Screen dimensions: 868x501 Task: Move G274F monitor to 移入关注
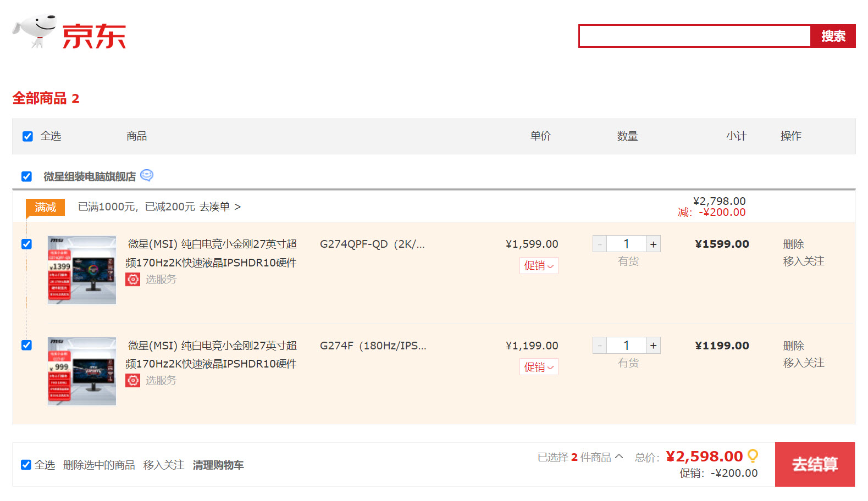point(804,363)
